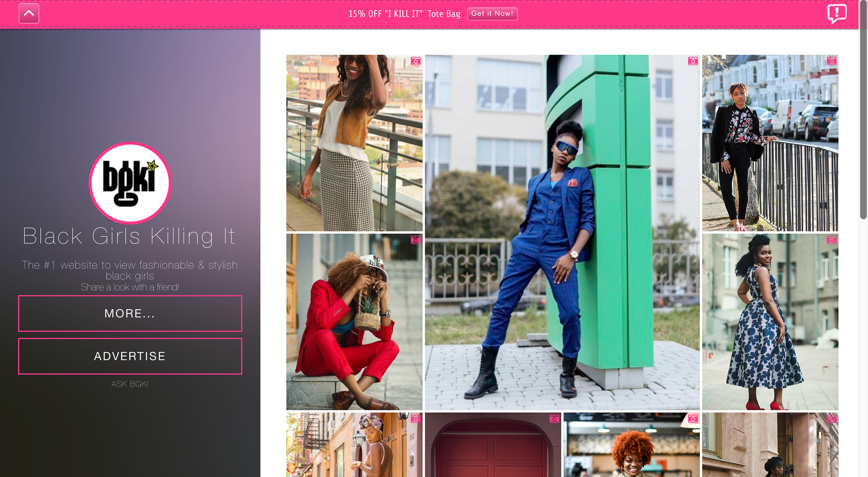Image resolution: width=868 pixels, height=477 pixels.
Task: Click camera icon on head-wrap alley photo
Action: pos(416,419)
